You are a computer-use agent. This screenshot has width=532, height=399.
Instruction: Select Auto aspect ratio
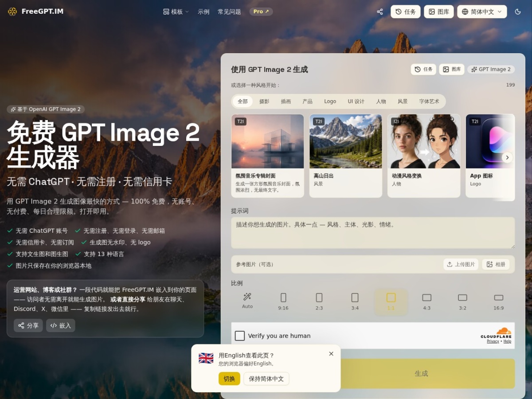tap(247, 301)
